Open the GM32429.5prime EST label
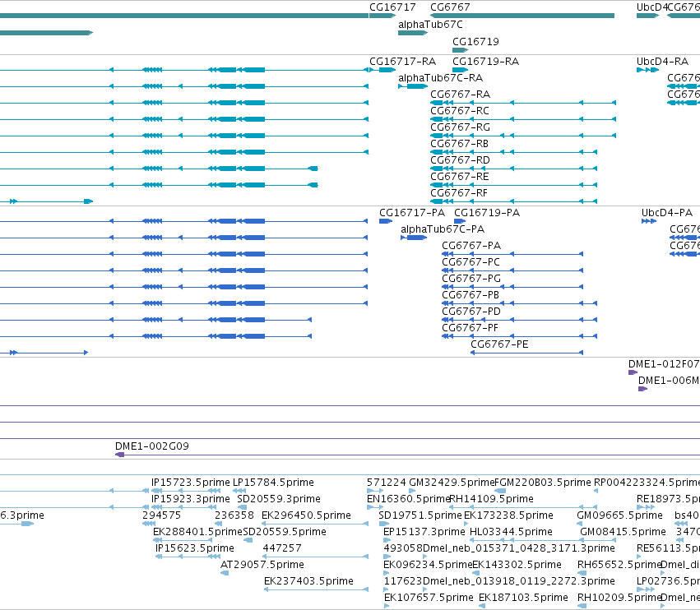The image size is (700, 610). point(452,483)
